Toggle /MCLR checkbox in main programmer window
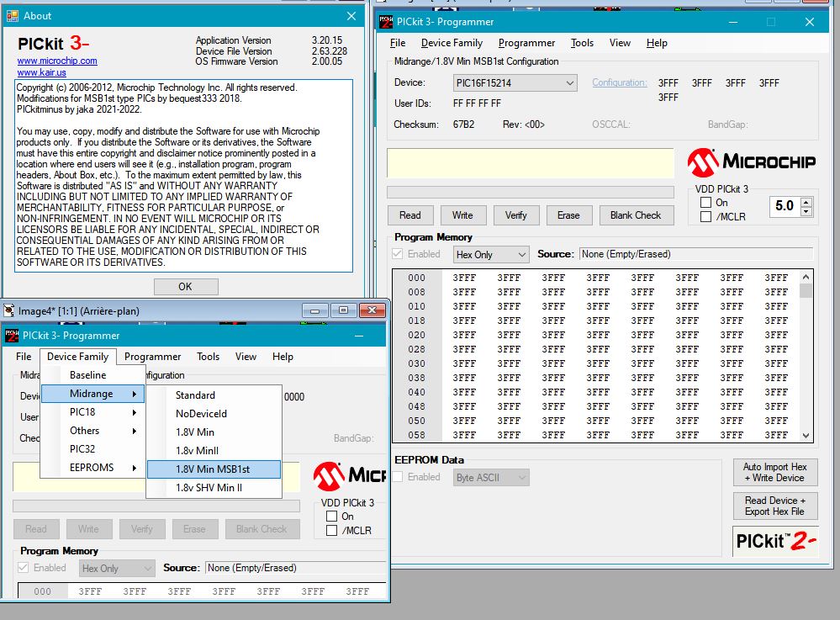 pyautogui.click(x=706, y=216)
